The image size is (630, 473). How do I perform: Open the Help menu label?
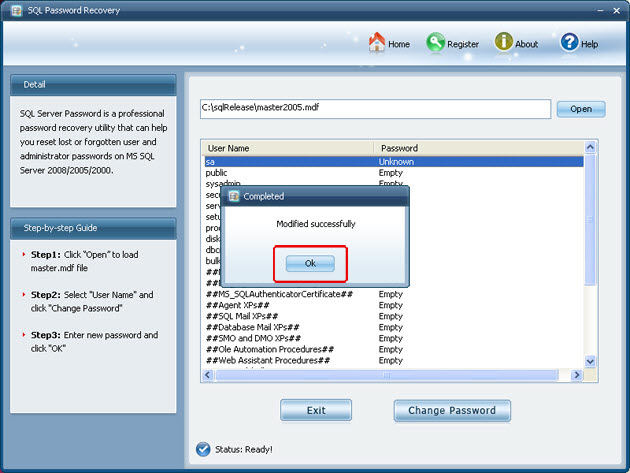click(589, 44)
